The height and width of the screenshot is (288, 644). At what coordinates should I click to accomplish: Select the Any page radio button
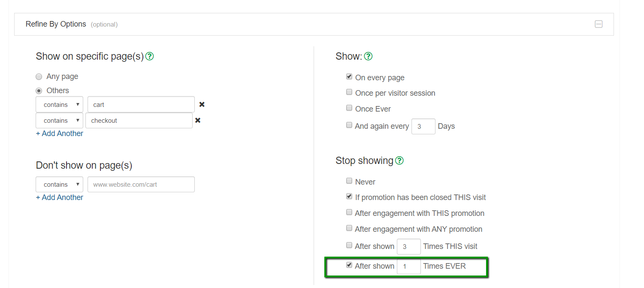(39, 77)
